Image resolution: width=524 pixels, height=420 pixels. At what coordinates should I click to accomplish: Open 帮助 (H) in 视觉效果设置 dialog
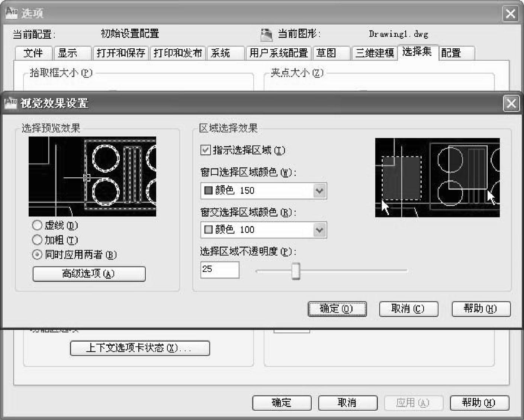tap(481, 309)
